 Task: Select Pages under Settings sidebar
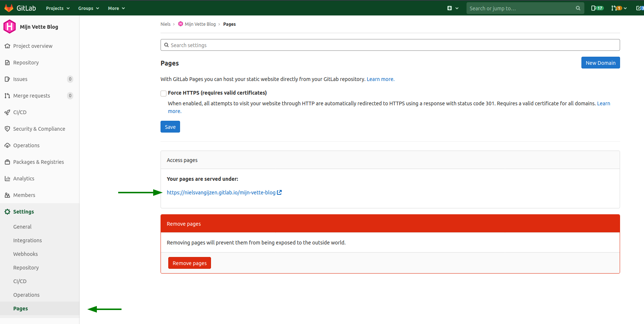[21, 309]
